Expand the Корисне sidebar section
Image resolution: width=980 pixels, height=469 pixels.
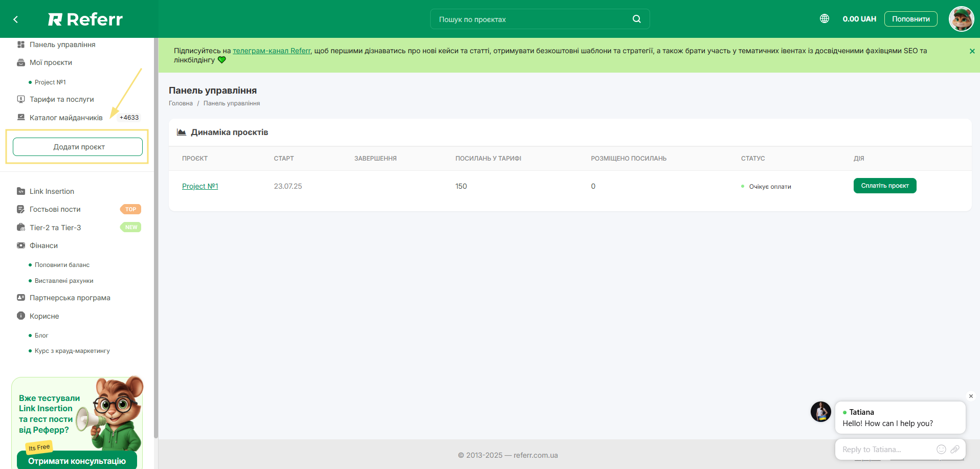[x=44, y=316]
